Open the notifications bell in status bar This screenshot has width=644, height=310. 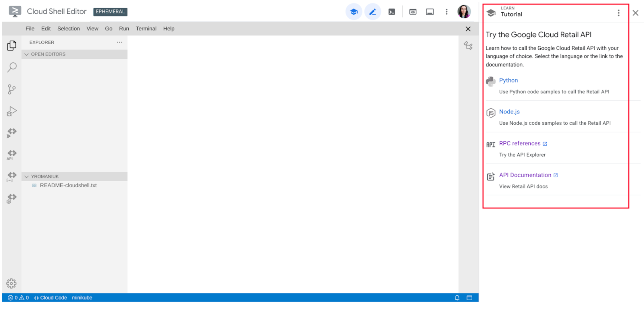(x=457, y=298)
